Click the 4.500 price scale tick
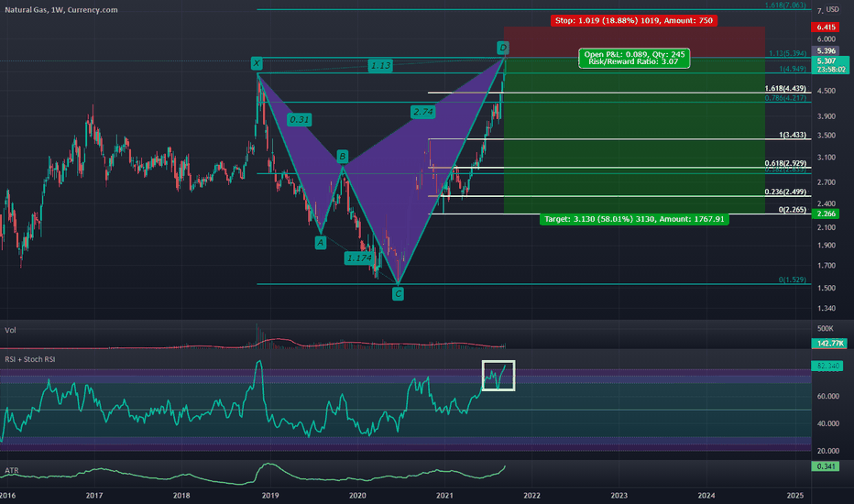Screen dimensions: 854x504 [827, 91]
